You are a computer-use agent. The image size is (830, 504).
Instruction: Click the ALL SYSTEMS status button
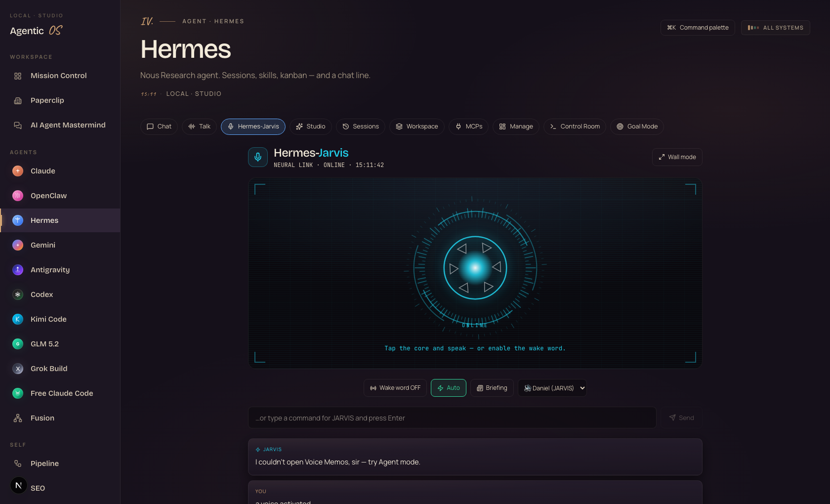point(776,28)
